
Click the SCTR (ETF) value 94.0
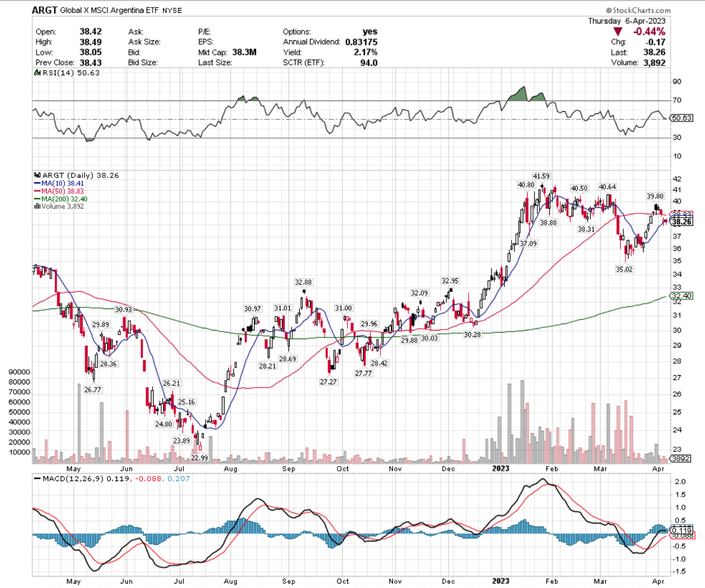pyautogui.click(x=369, y=62)
